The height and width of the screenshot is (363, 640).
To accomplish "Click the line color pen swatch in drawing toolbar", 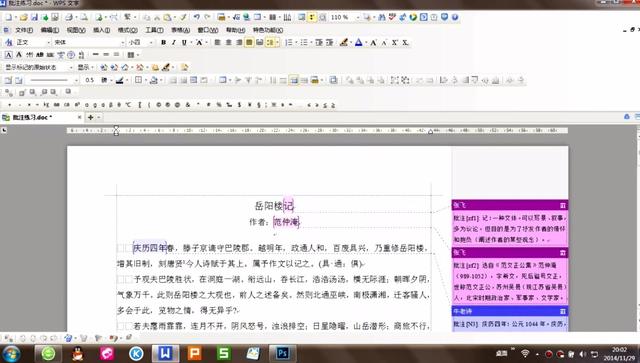I will [119, 80].
